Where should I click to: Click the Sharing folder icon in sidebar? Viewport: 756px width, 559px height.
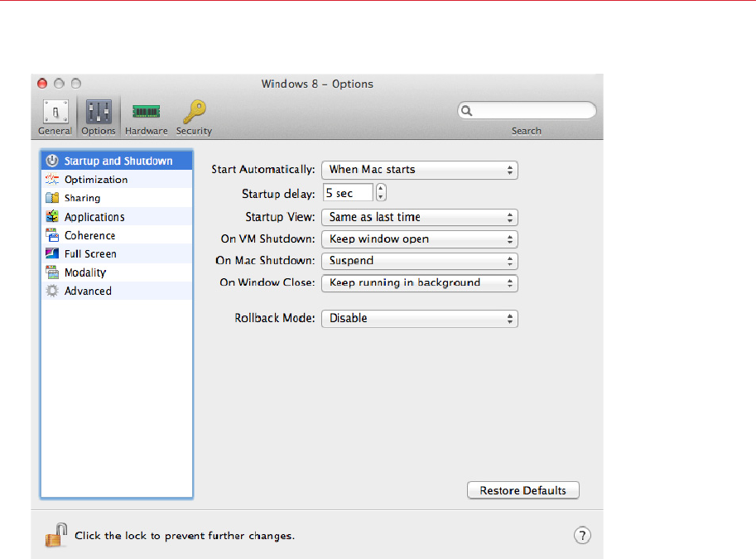[52, 198]
